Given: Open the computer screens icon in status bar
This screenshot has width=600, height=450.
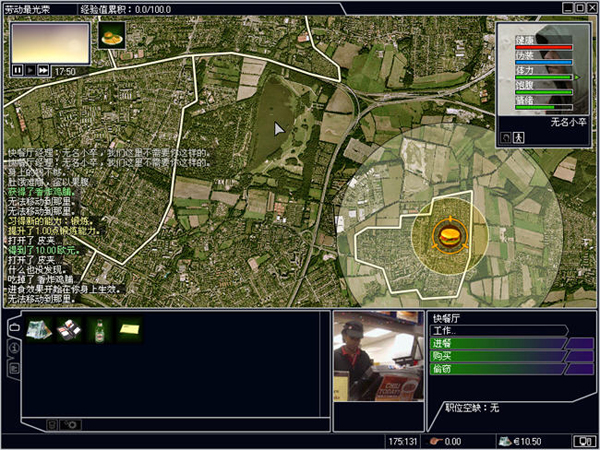Looking at the screenshot, I should (x=582, y=441).
